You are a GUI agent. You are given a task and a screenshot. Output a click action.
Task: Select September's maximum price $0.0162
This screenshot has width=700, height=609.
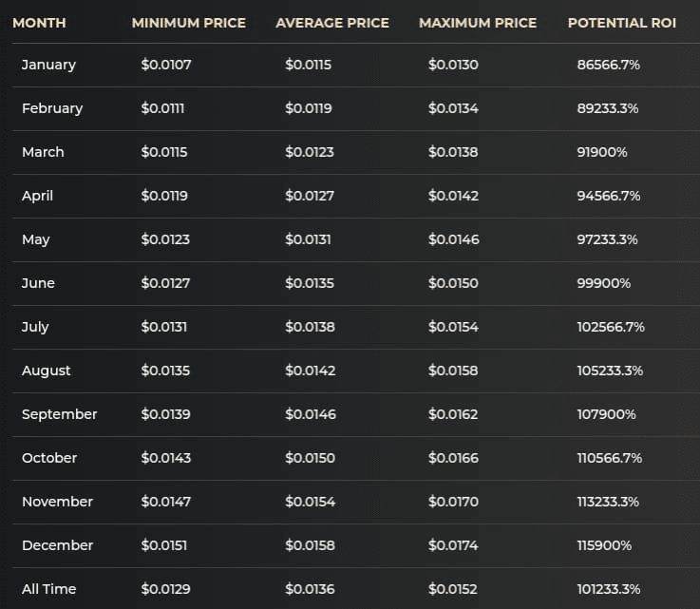[x=453, y=414]
